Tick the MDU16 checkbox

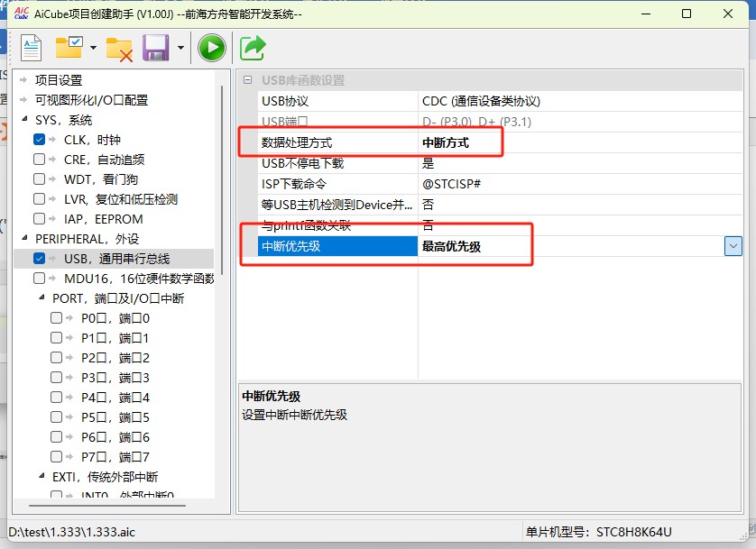[x=40, y=279]
